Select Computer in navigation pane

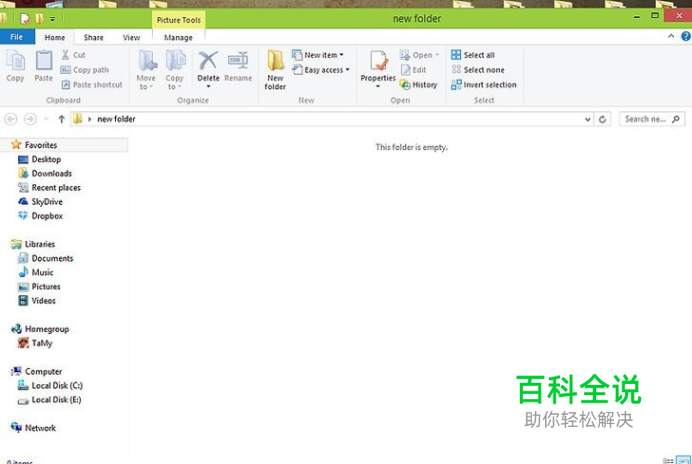pyautogui.click(x=43, y=371)
